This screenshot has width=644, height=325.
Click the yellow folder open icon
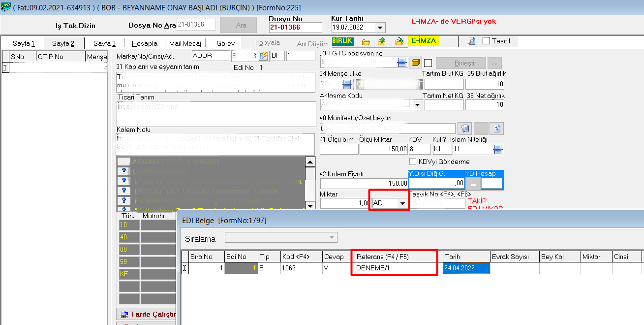tap(366, 42)
